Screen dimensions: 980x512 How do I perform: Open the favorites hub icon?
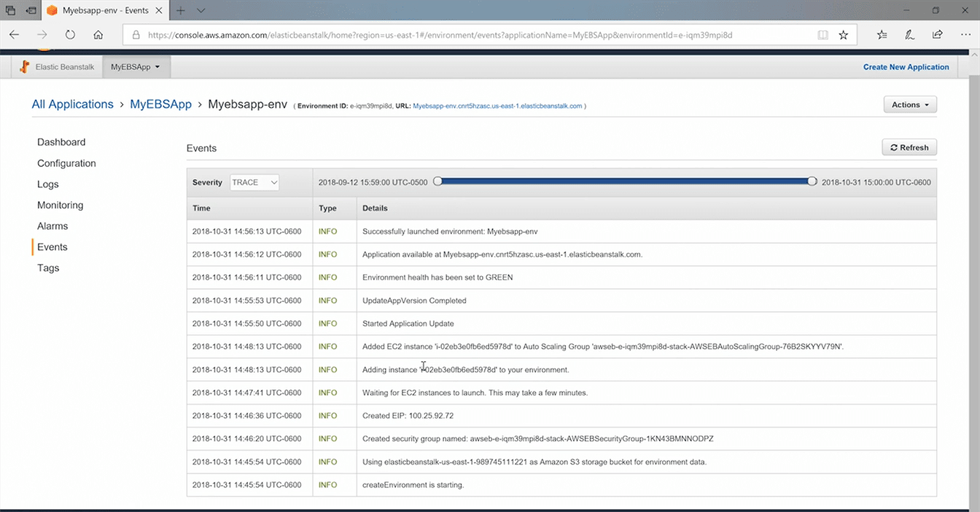882,34
